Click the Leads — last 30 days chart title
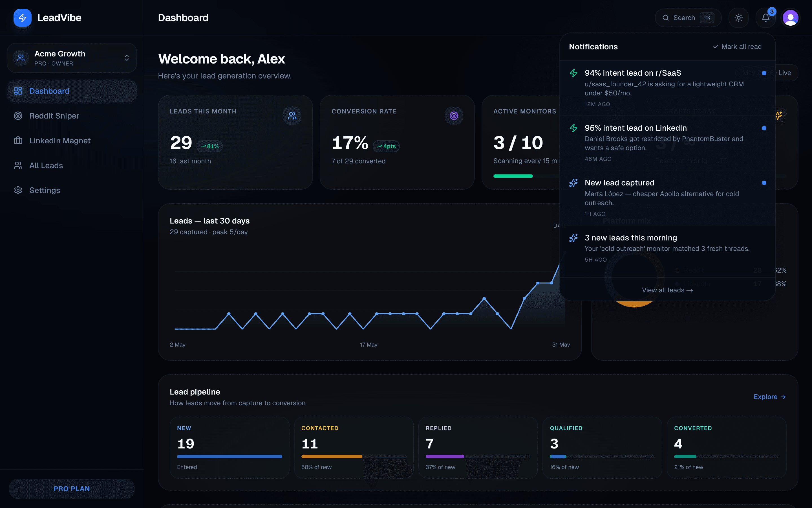This screenshot has height=508, width=812. (210, 221)
